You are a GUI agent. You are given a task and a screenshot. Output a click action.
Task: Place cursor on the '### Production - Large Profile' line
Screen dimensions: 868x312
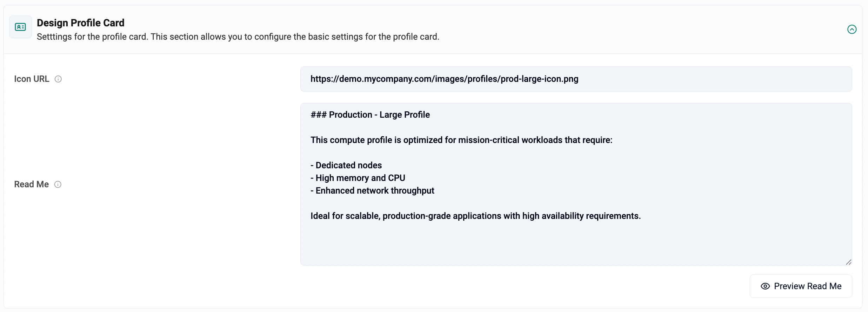point(370,115)
